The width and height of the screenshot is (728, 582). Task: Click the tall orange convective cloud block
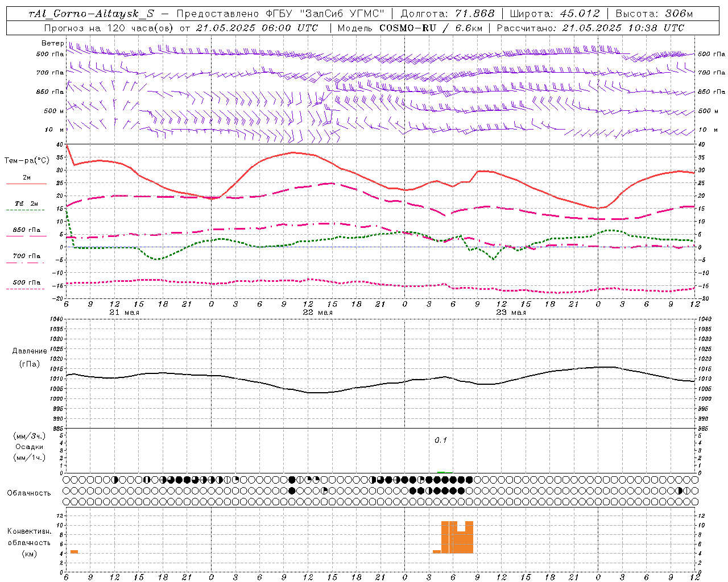point(457,537)
